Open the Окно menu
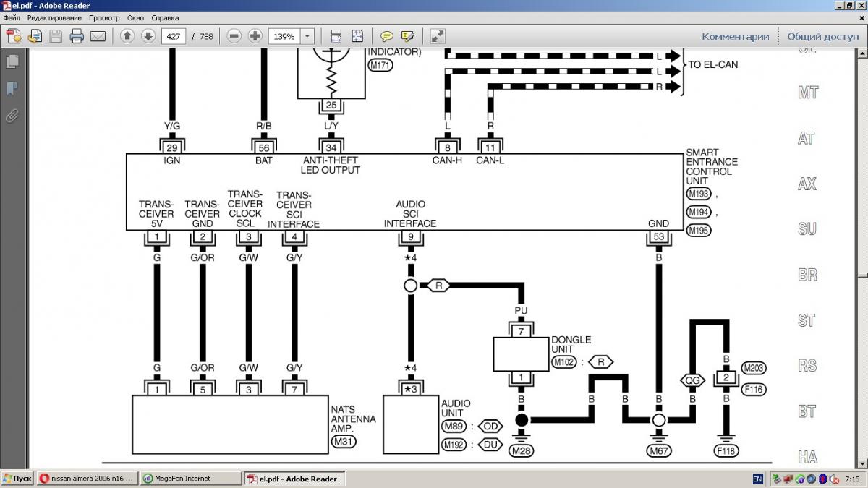Viewport: 868px width, 488px height. (135, 17)
